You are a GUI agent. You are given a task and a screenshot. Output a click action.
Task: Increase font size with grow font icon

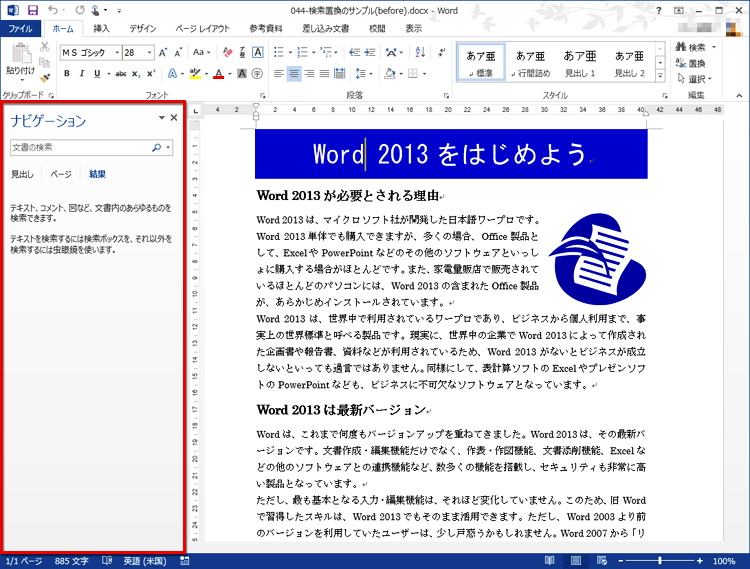click(163, 53)
